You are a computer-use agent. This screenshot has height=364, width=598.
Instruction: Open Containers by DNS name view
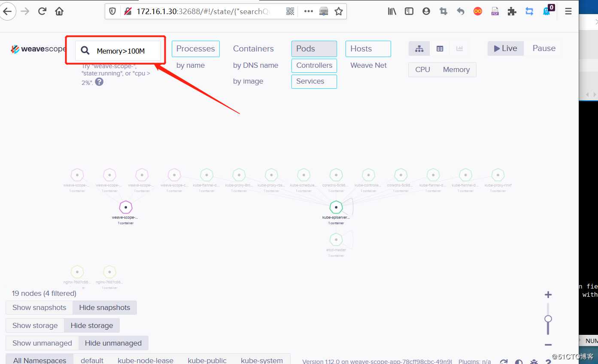[256, 66]
